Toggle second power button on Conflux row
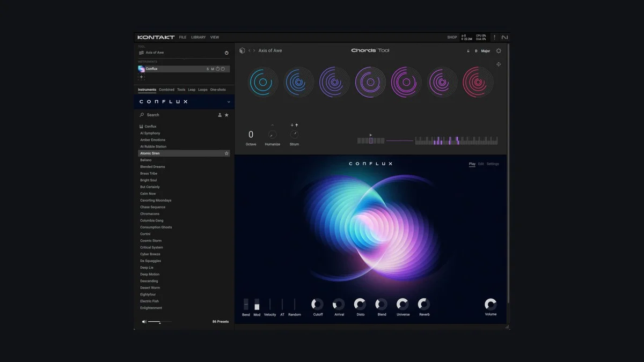 tap(223, 69)
